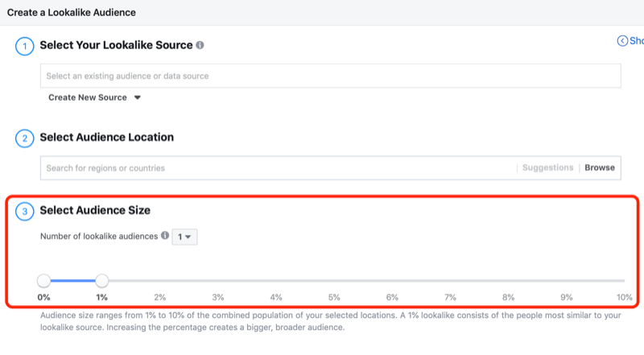The image size is (644, 355).
Task: Click info icon beside Select Your Lookalike Source
Action: point(200,46)
